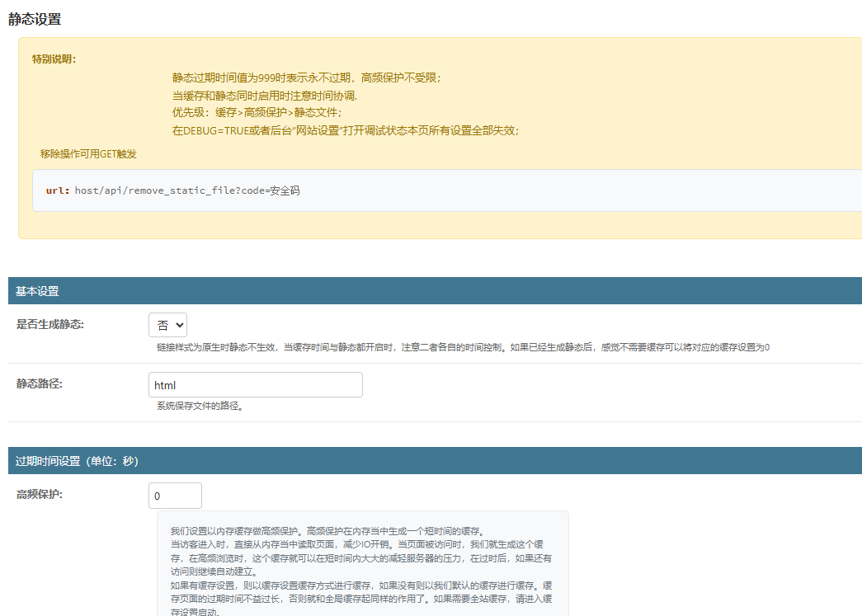862x616 pixels.
Task: Click the 静态路径 field label
Action: point(40,384)
